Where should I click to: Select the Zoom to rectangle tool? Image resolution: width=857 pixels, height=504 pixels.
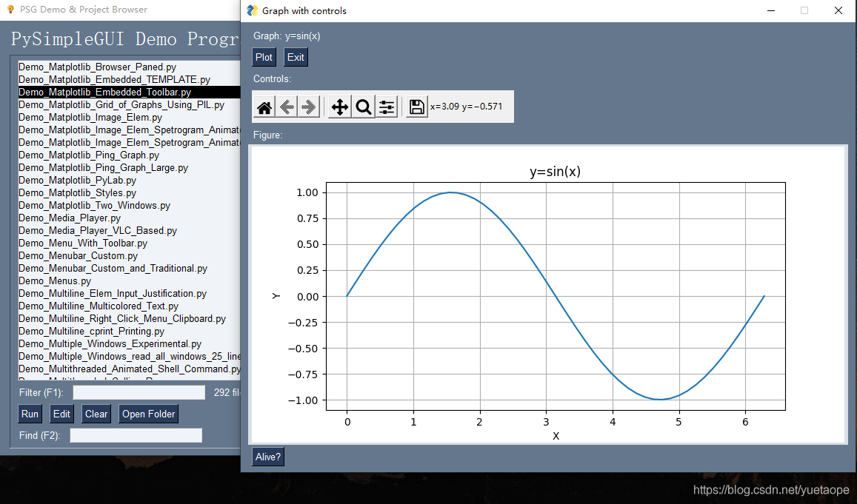[x=364, y=107]
